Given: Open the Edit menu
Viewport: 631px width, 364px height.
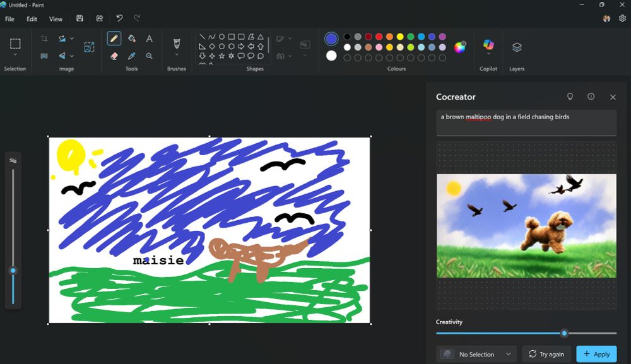Looking at the screenshot, I should (32, 19).
